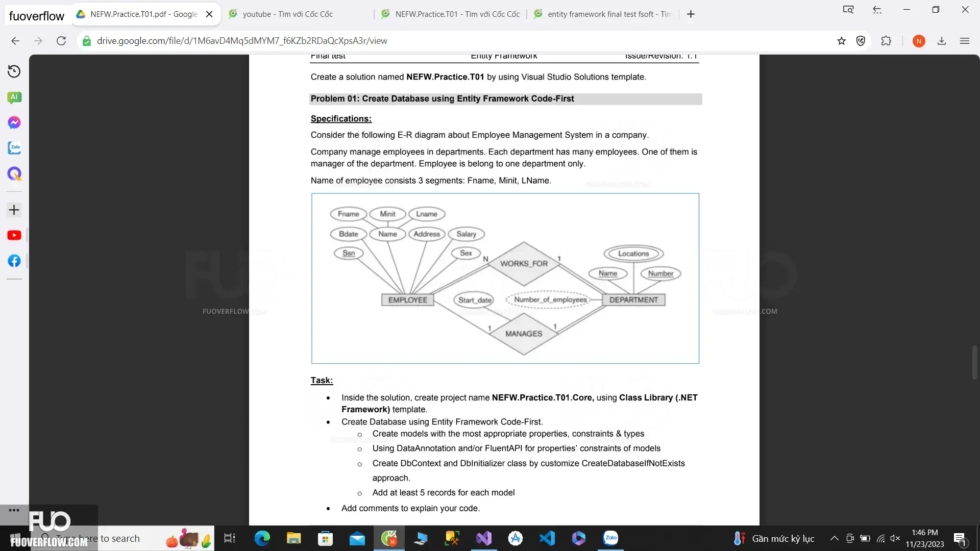Viewport: 980px width, 551px height.
Task: Click the Specifications: heading
Action: coord(341,119)
